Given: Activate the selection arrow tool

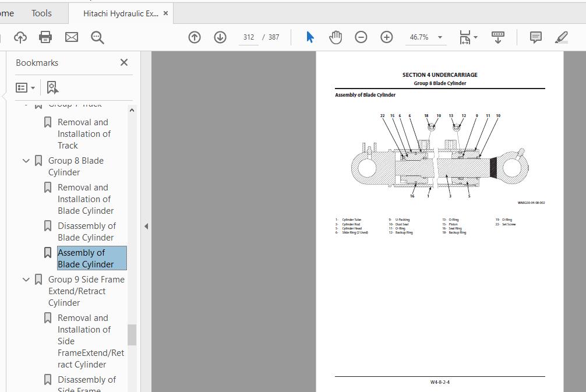Looking at the screenshot, I should pyautogui.click(x=310, y=37).
